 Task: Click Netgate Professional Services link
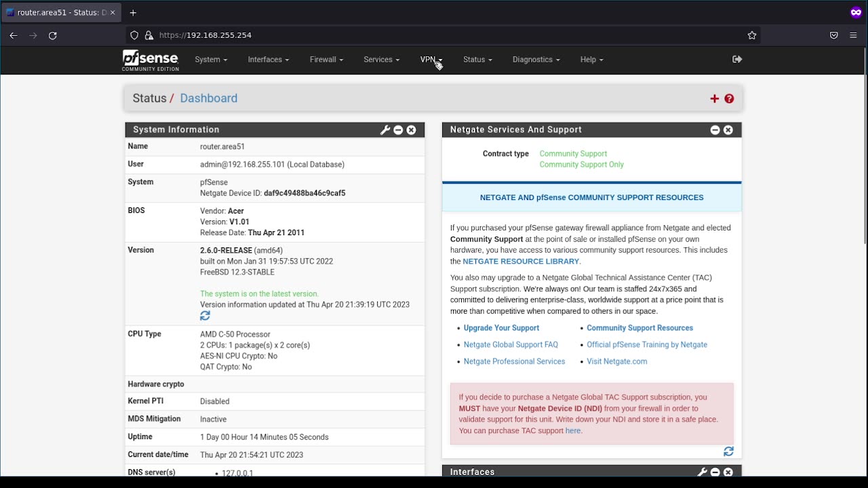tap(514, 362)
